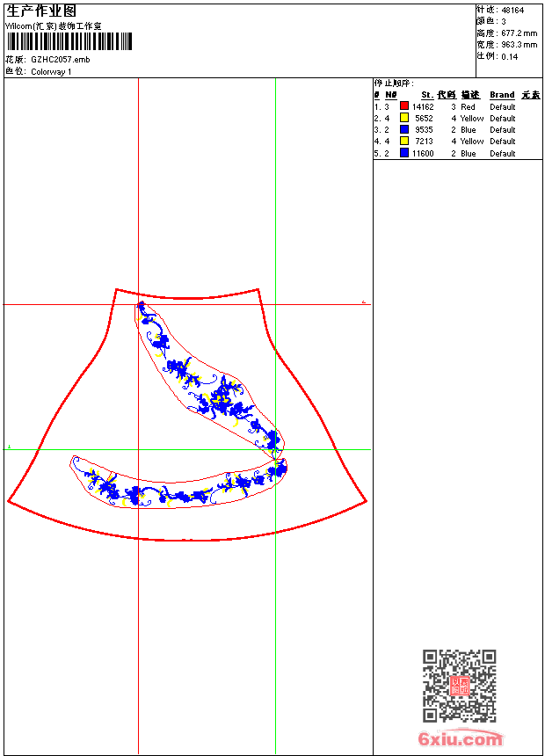Click the St. column header

tap(427, 95)
